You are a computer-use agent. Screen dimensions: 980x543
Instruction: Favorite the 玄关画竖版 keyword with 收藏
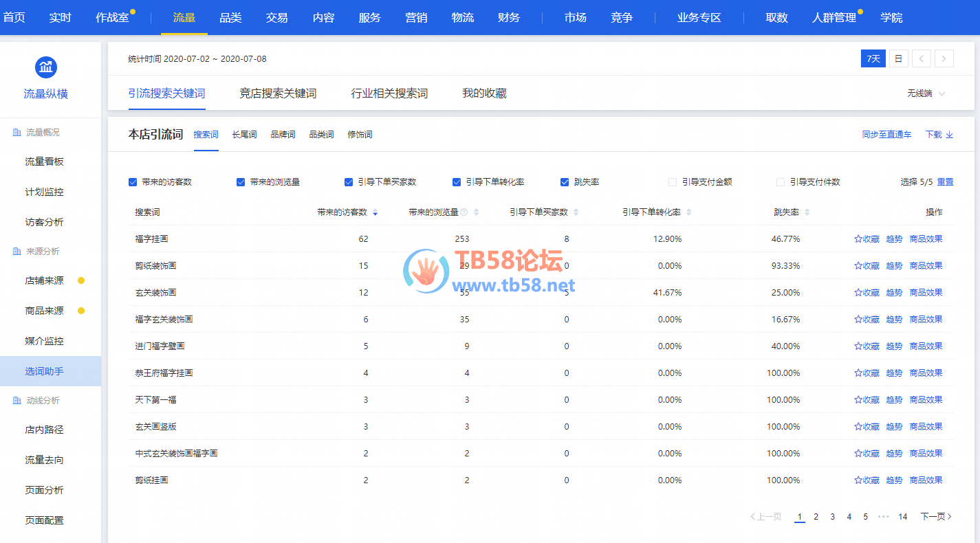click(x=867, y=427)
